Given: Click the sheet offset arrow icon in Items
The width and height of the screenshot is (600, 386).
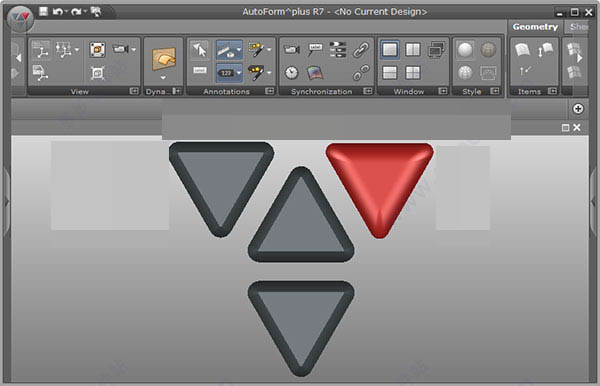Looking at the screenshot, I should pos(545,50).
